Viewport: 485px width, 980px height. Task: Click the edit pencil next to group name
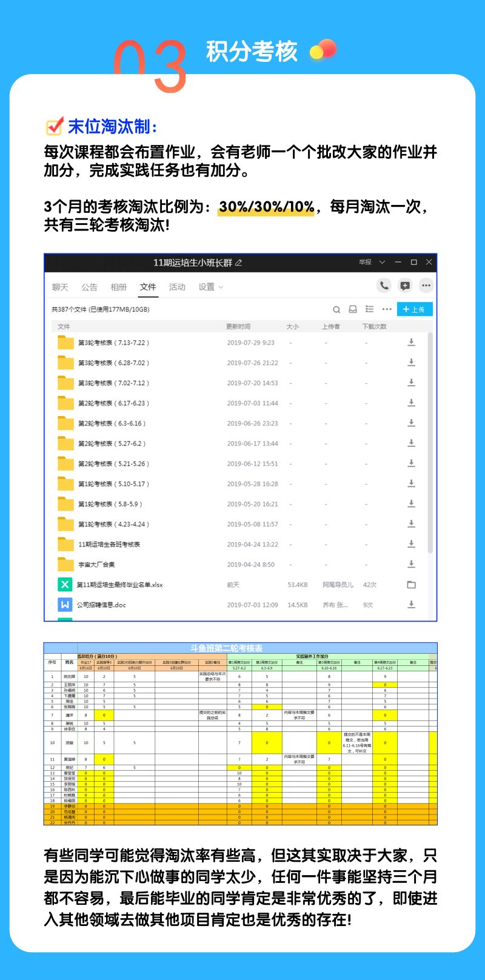pyautogui.click(x=239, y=263)
